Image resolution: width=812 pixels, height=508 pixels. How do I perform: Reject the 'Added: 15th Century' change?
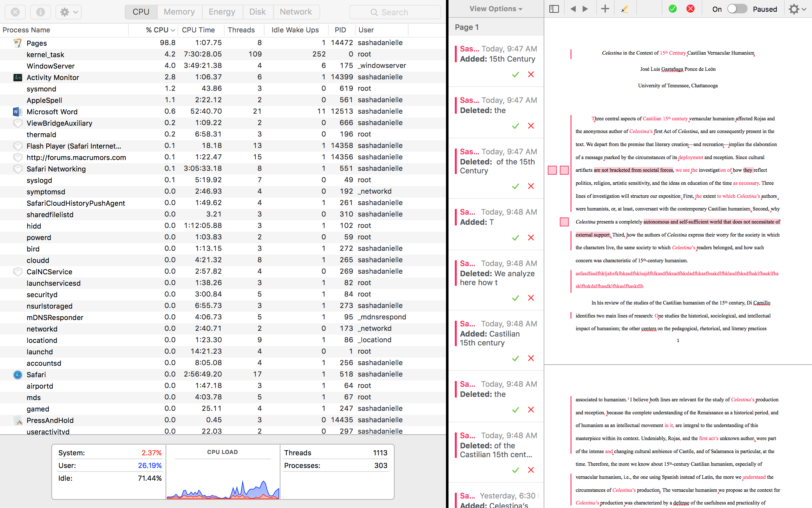click(x=531, y=75)
